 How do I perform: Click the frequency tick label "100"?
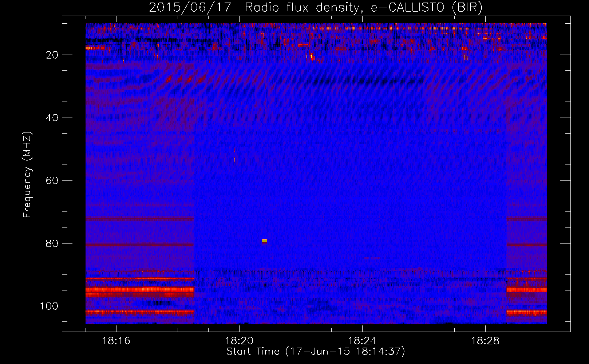click(x=49, y=306)
